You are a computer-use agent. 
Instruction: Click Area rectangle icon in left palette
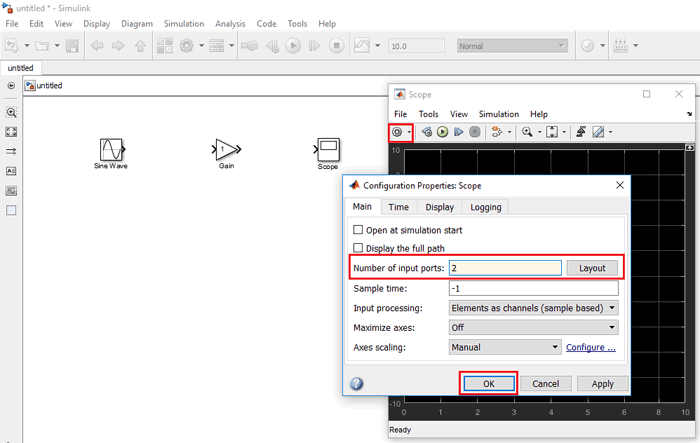11,210
